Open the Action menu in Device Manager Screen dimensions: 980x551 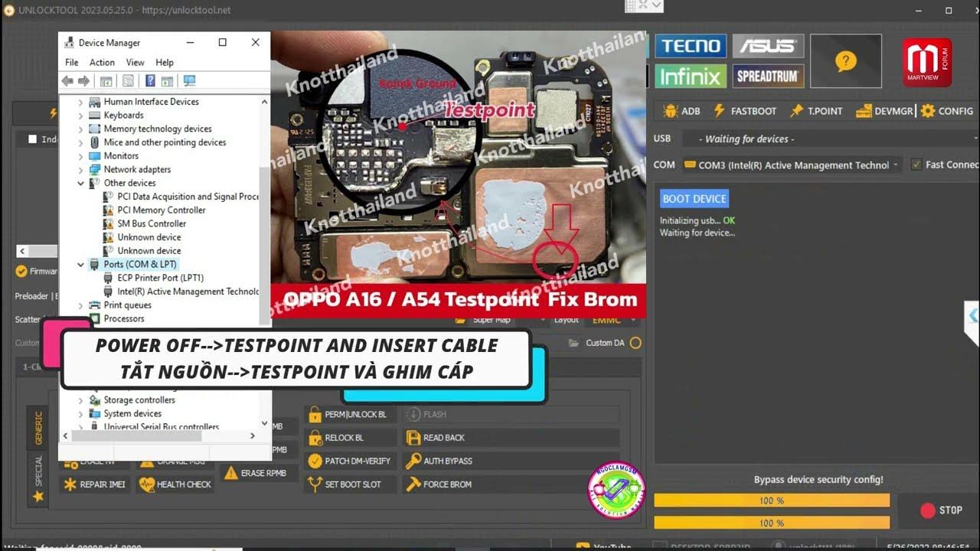[102, 63]
